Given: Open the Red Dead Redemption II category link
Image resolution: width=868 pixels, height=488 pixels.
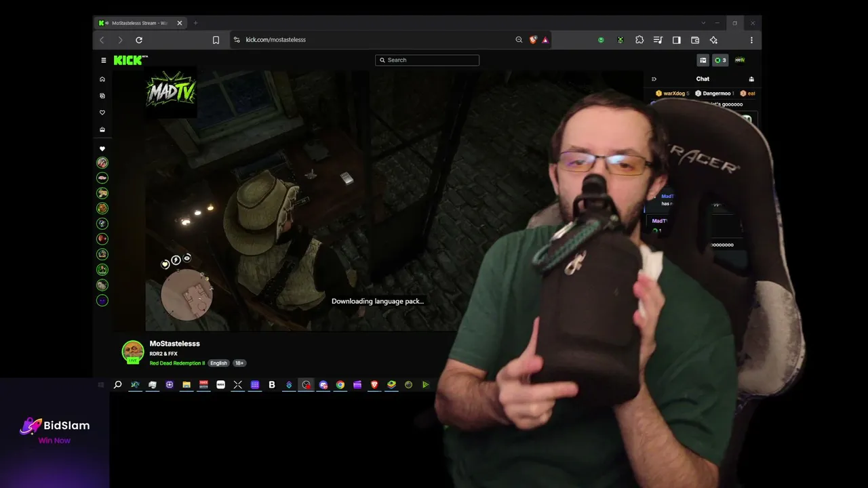Looking at the screenshot, I should pos(177,363).
